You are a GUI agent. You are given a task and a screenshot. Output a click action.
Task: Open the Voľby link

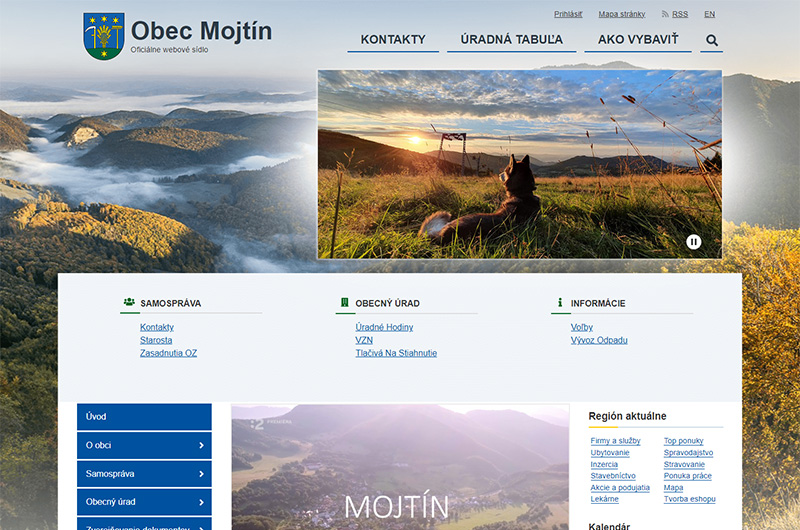tap(582, 327)
